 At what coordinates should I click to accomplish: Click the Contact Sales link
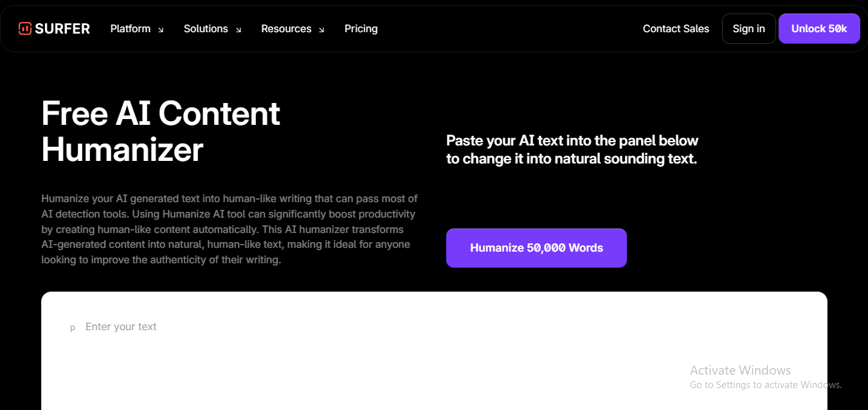(676, 29)
